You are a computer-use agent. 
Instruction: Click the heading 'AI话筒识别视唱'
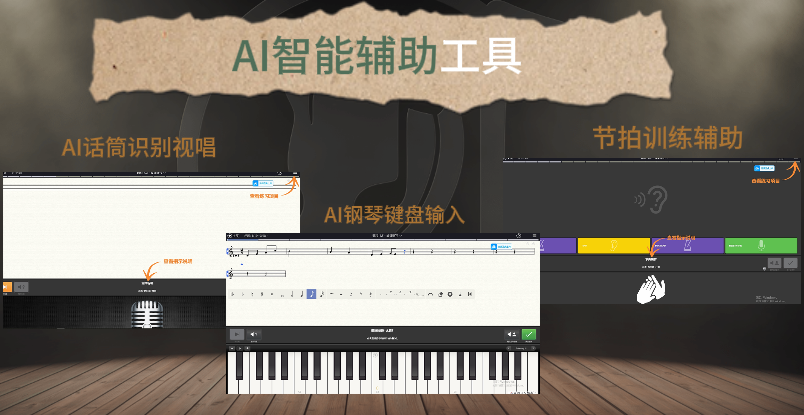(x=138, y=148)
